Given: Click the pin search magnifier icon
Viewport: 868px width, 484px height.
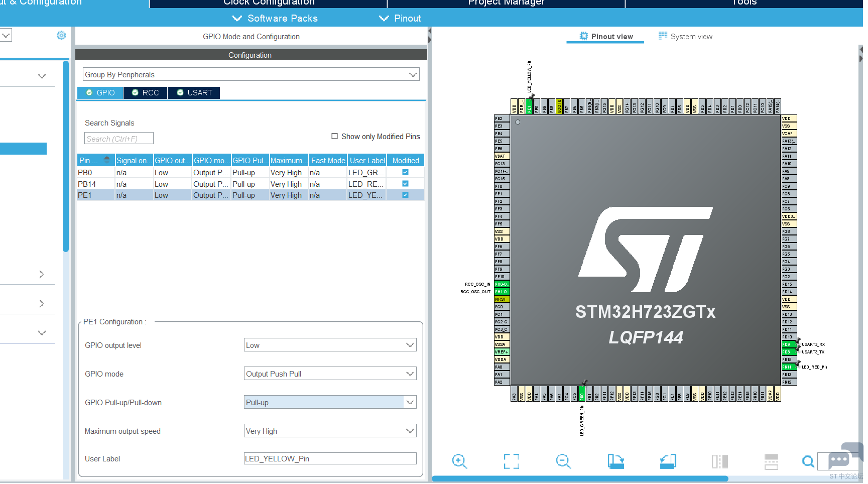Looking at the screenshot, I should 808,461.
